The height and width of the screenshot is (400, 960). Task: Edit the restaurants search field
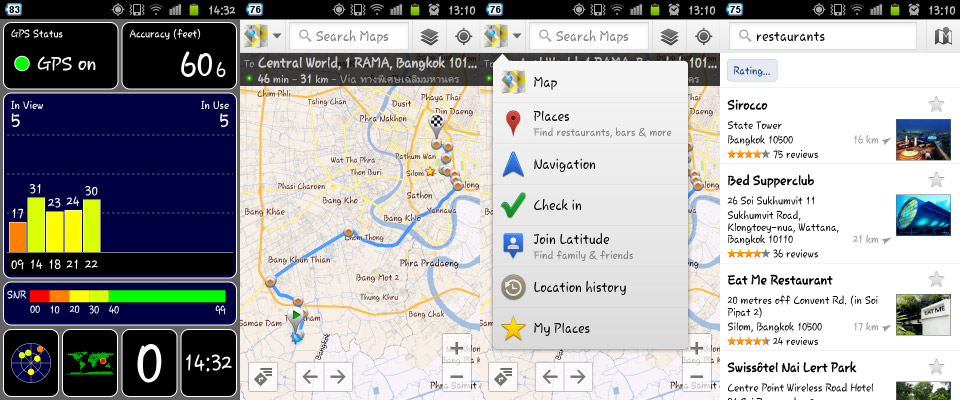(x=823, y=36)
